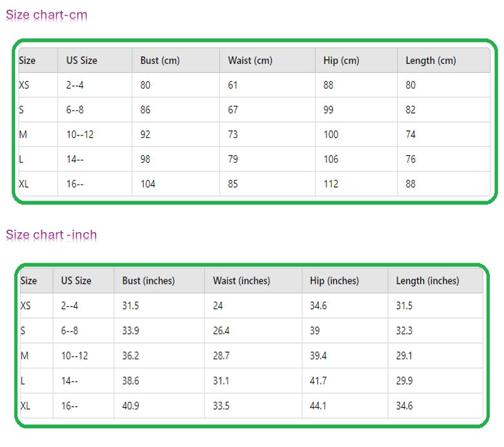
Task: Click the hip value 44.1 in inch chart
Action: [318, 406]
